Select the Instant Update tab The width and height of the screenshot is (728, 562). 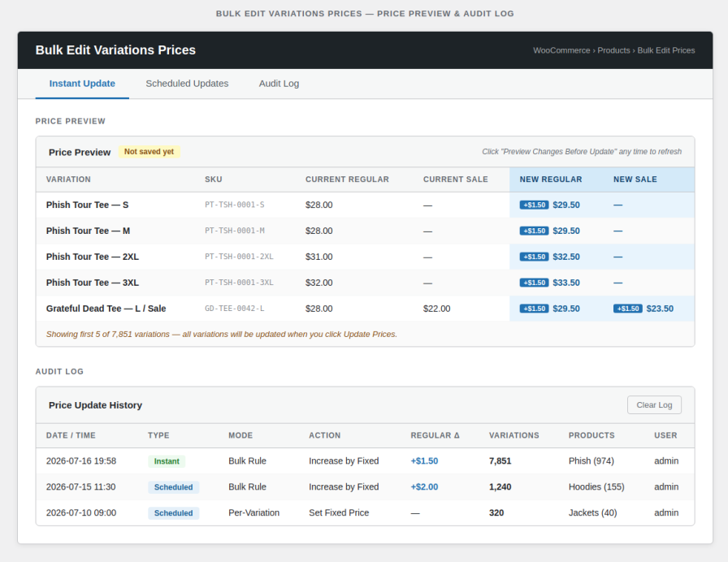click(x=82, y=84)
